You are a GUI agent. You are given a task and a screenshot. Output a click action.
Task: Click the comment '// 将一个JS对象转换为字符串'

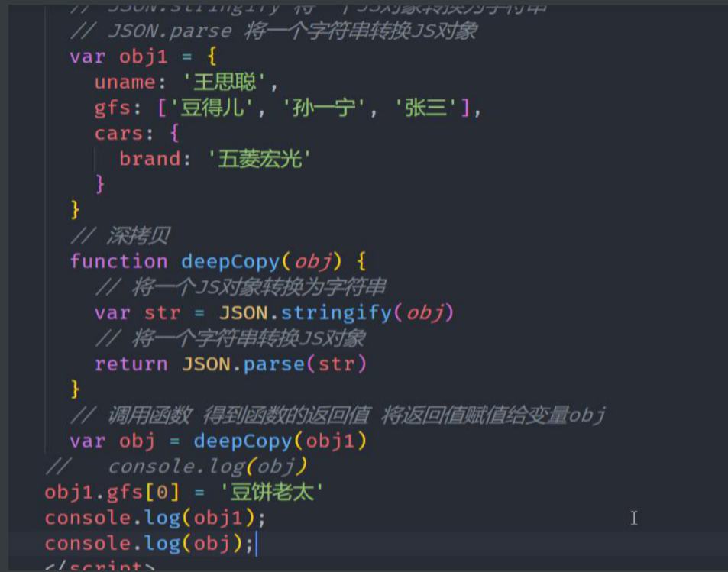tap(240, 287)
